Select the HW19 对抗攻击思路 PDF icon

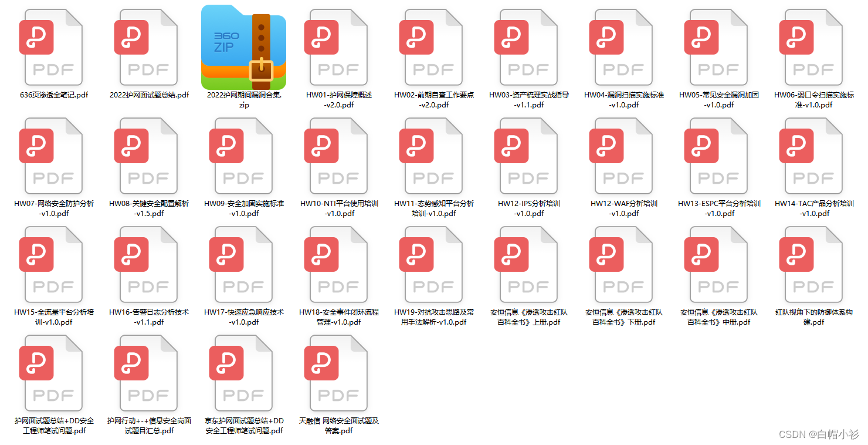[x=431, y=264]
